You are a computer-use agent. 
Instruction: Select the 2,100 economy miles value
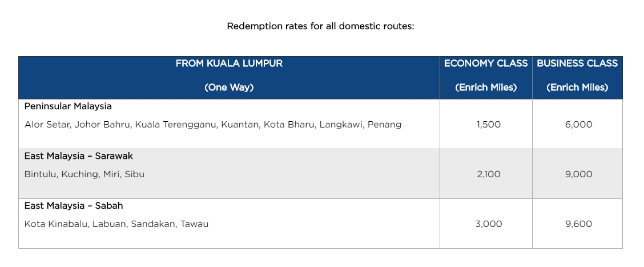point(488,174)
